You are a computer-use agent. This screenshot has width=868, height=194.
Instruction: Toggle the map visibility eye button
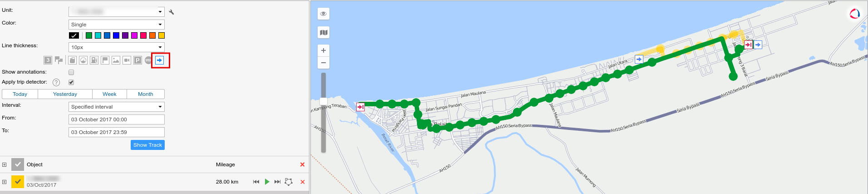pos(324,14)
